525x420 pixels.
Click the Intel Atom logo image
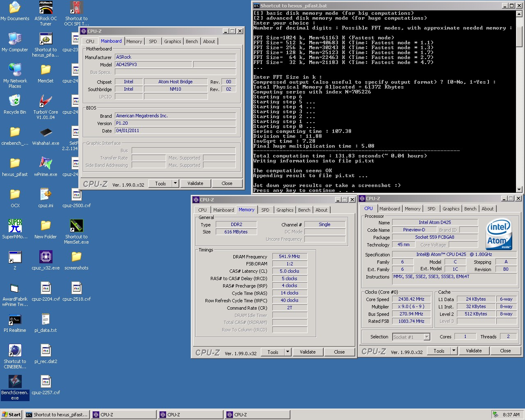click(499, 235)
